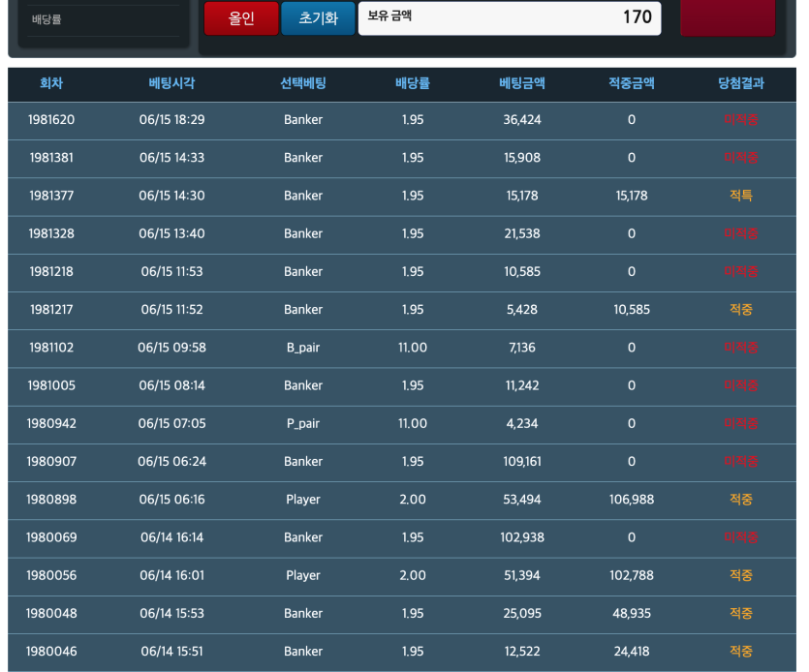Click winning amount 48,935
The image size is (809, 672).
(632, 613)
